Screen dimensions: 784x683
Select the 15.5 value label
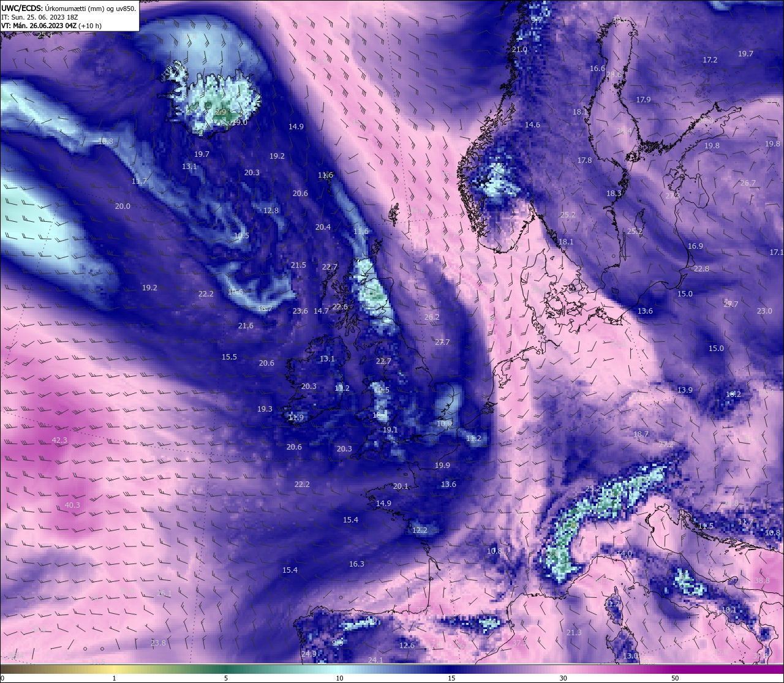pyautogui.click(x=229, y=357)
